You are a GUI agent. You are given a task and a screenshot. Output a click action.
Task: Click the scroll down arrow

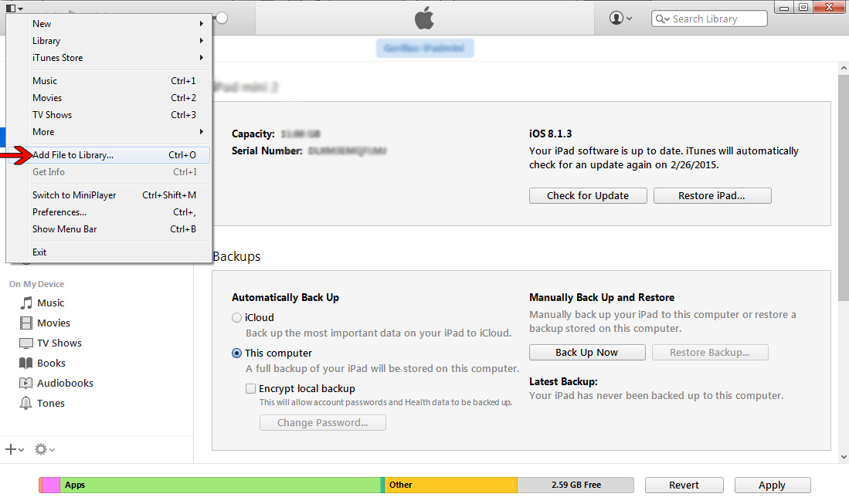coord(844,457)
